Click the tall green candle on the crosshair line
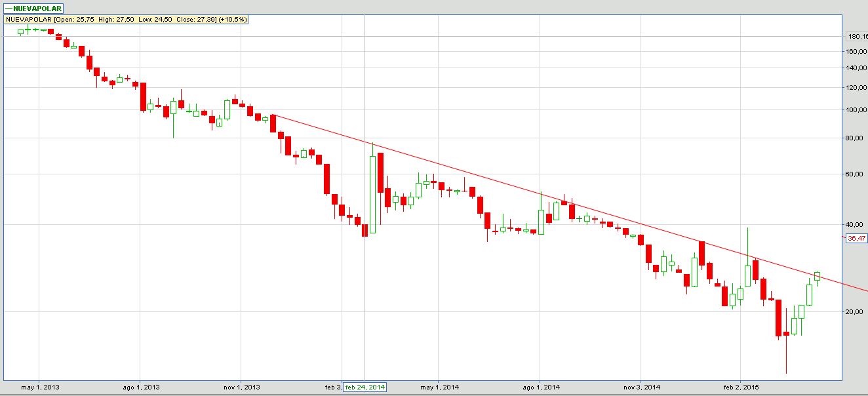 click(x=372, y=194)
